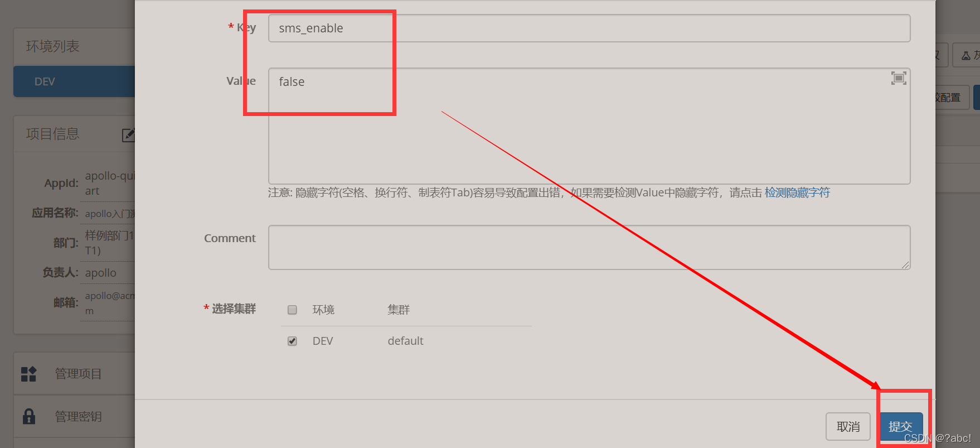Click the lock icon for 管理密钥
980x448 pixels.
click(x=29, y=416)
